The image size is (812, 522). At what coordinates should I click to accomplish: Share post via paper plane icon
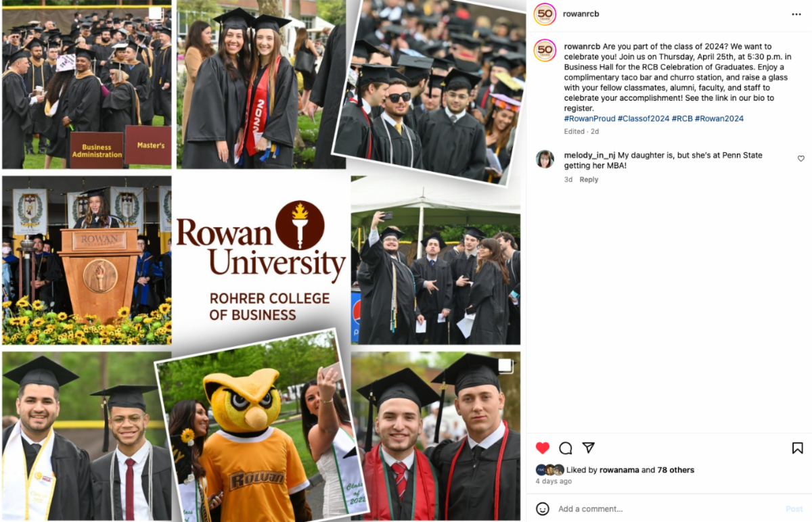(x=589, y=448)
